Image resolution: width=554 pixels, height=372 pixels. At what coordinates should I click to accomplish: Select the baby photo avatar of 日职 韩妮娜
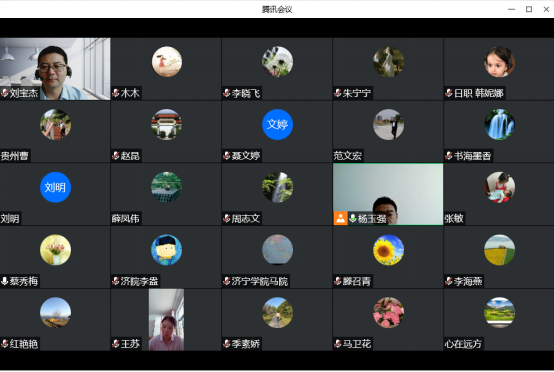pos(499,62)
